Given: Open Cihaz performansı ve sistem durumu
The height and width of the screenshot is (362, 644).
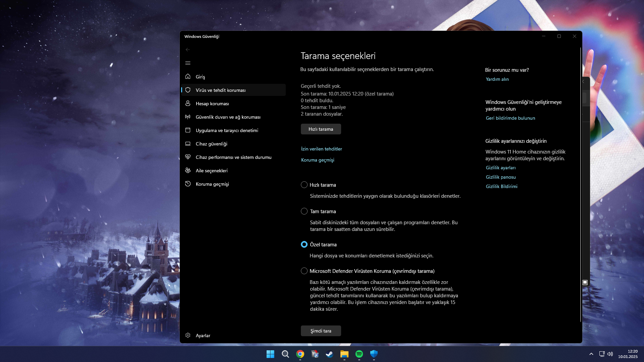Looking at the screenshot, I should click(233, 157).
